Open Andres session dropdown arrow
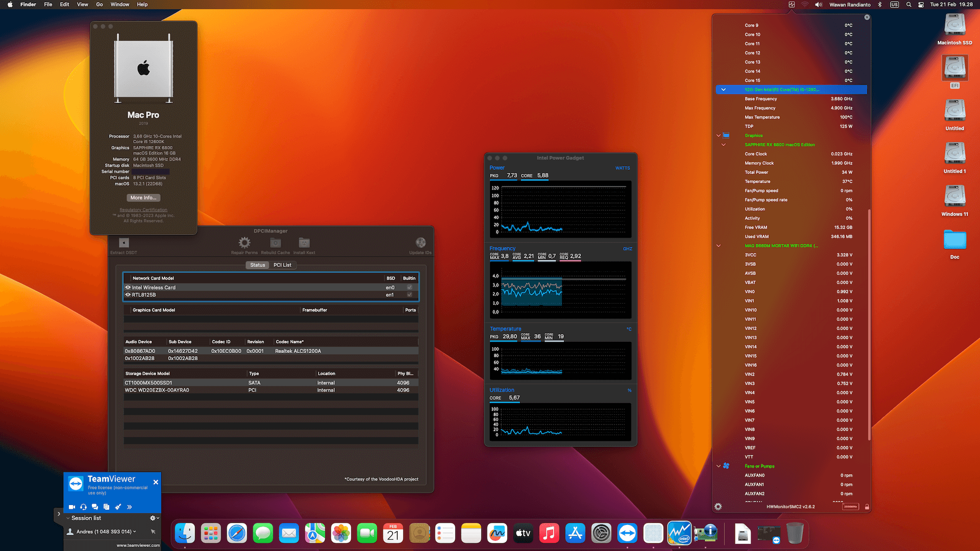Image resolution: width=980 pixels, height=551 pixels. tap(135, 532)
